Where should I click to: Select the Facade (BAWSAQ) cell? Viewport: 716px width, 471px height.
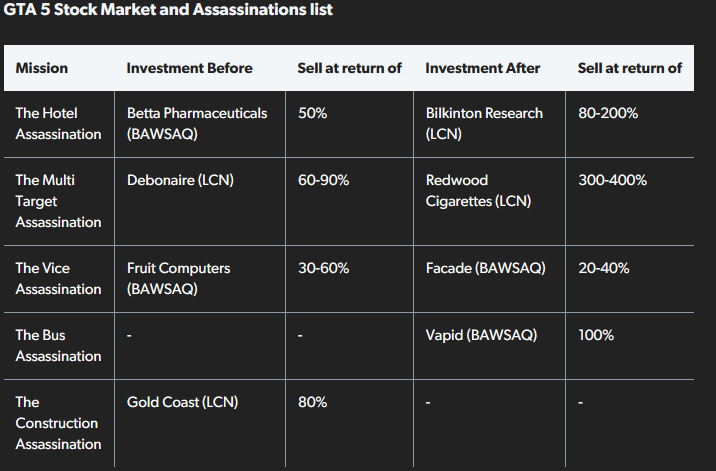point(485,268)
